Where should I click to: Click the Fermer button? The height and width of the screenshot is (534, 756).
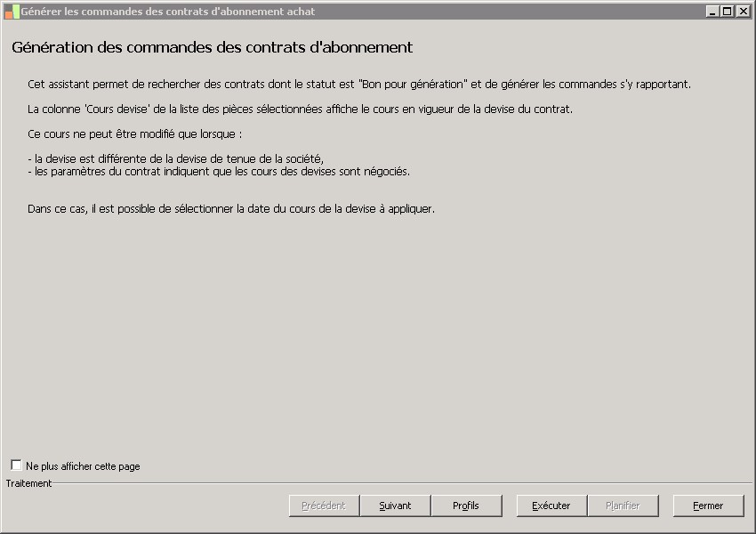click(708, 506)
